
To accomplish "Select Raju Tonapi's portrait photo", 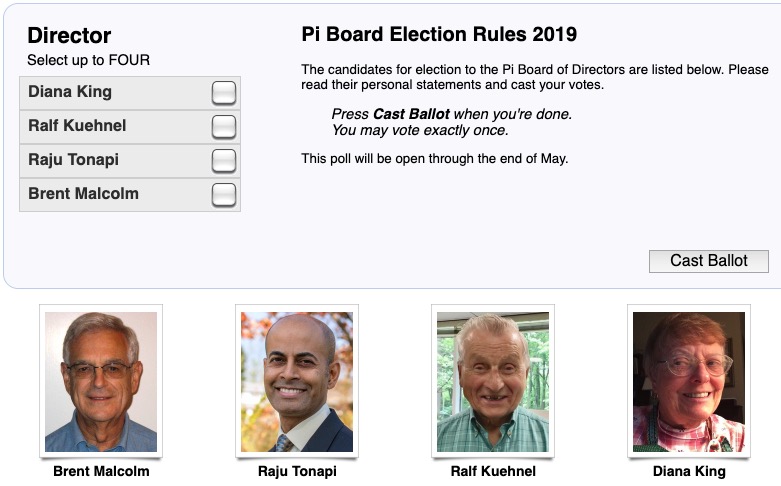I will [297, 381].
